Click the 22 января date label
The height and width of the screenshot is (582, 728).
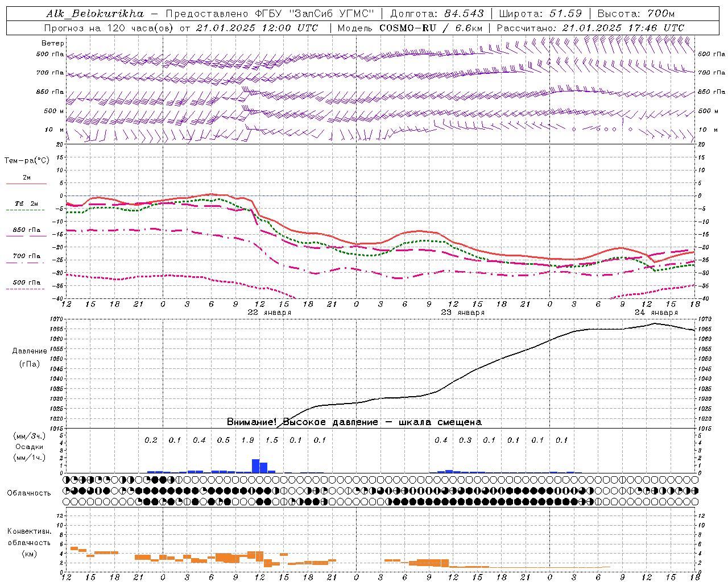pyautogui.click(x=269, y=313)
